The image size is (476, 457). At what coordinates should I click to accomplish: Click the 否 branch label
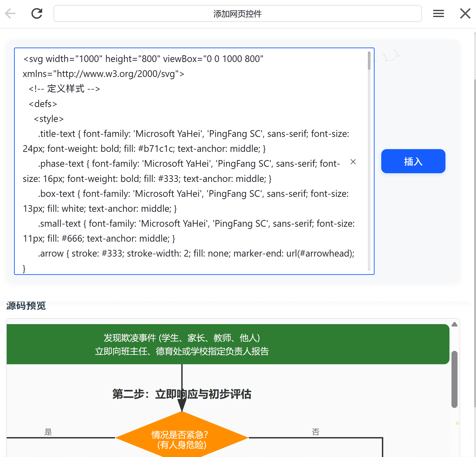[x=315, y=432]
